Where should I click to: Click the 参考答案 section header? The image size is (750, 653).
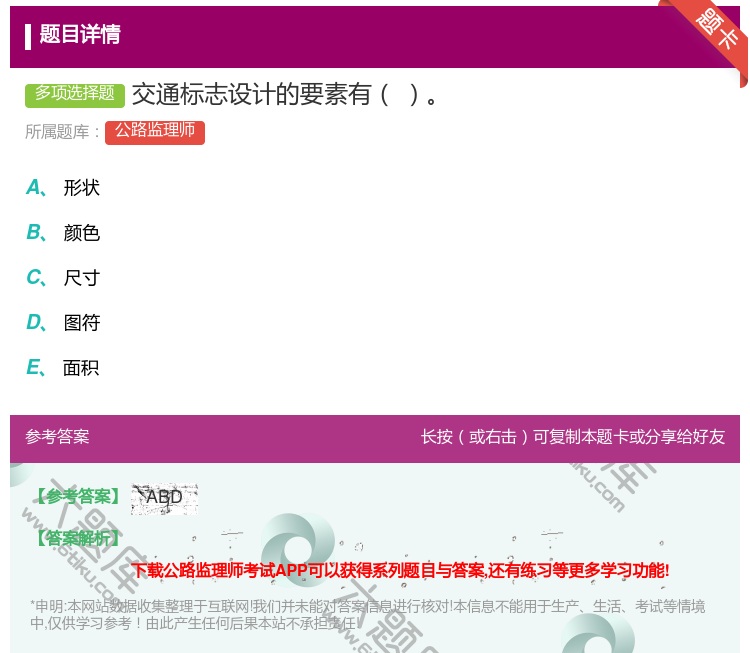57,437
